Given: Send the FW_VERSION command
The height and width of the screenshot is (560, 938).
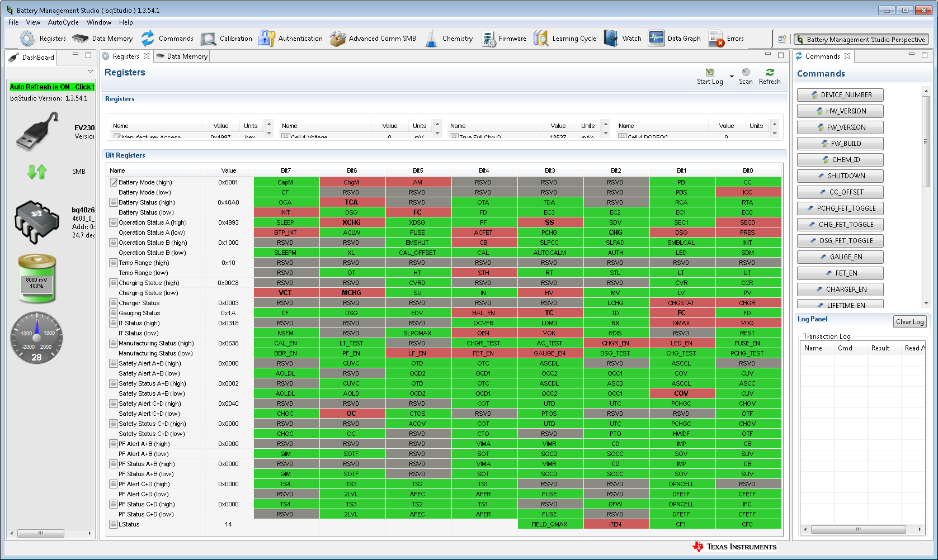Looking at the screenshot, I should pos(840,127).
